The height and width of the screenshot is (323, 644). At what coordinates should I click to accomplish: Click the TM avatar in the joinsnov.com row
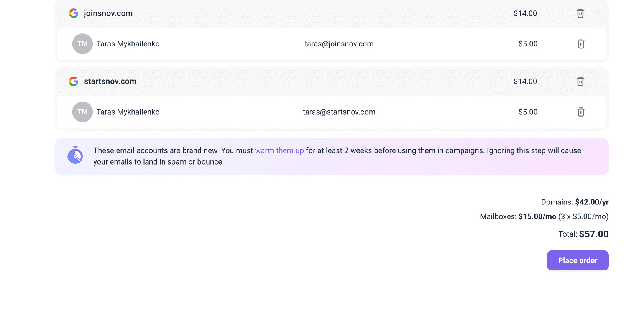click(82, 44)
